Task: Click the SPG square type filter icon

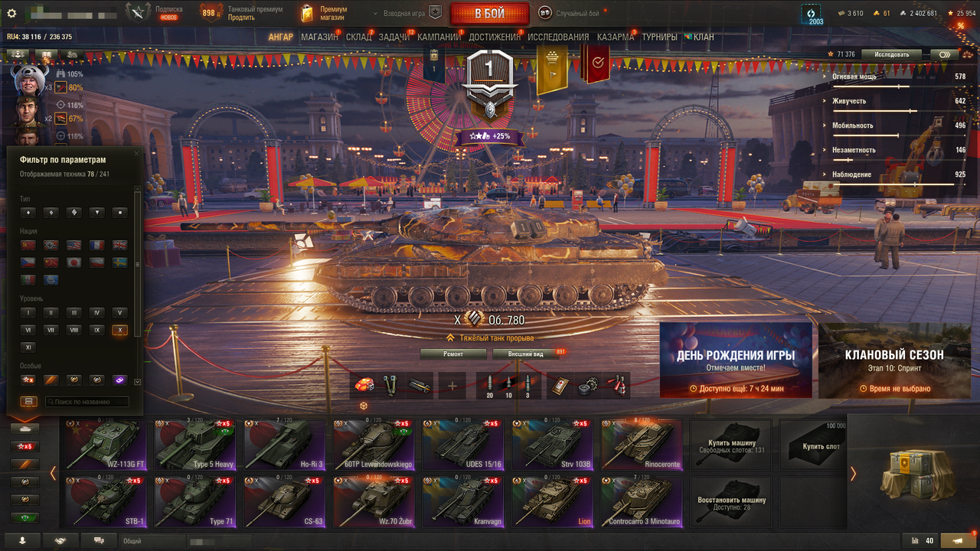Action: pyautogui.click(x=119, y=212)
